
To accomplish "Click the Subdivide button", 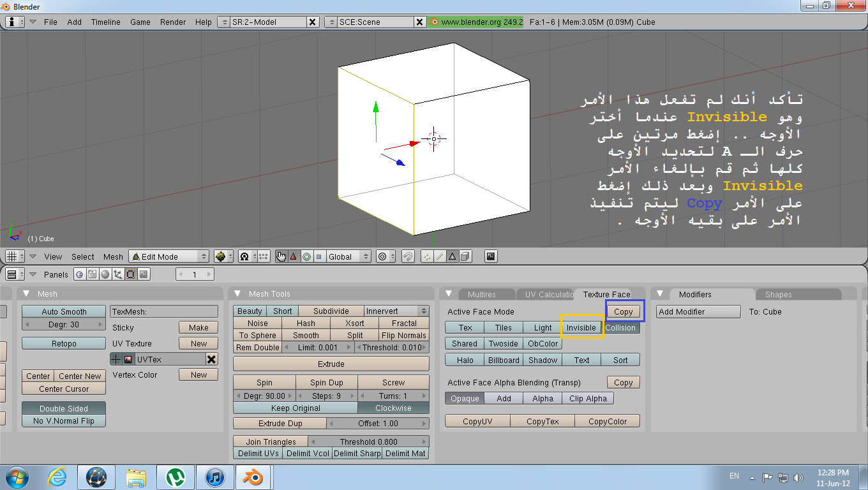I will point(331,311).
